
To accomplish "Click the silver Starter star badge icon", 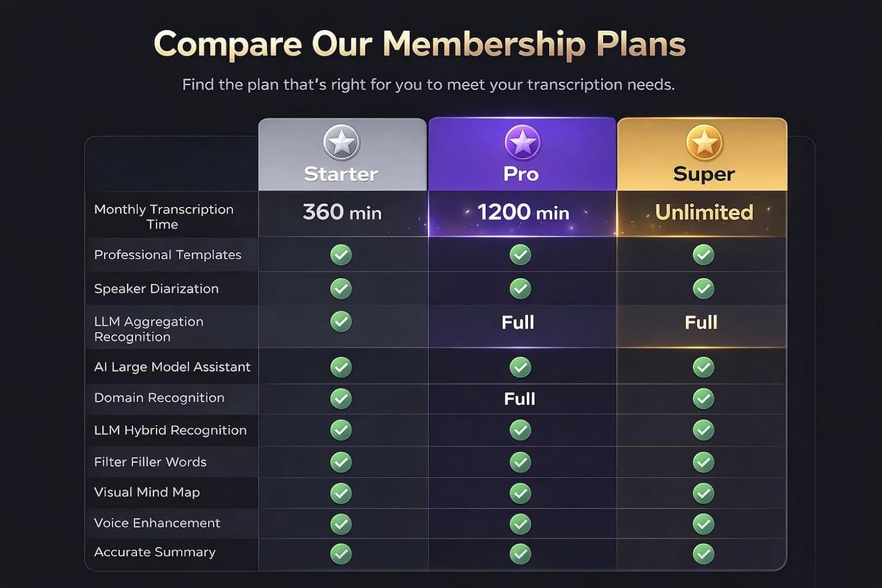I will pyautogui.click(x=341, y=142).
